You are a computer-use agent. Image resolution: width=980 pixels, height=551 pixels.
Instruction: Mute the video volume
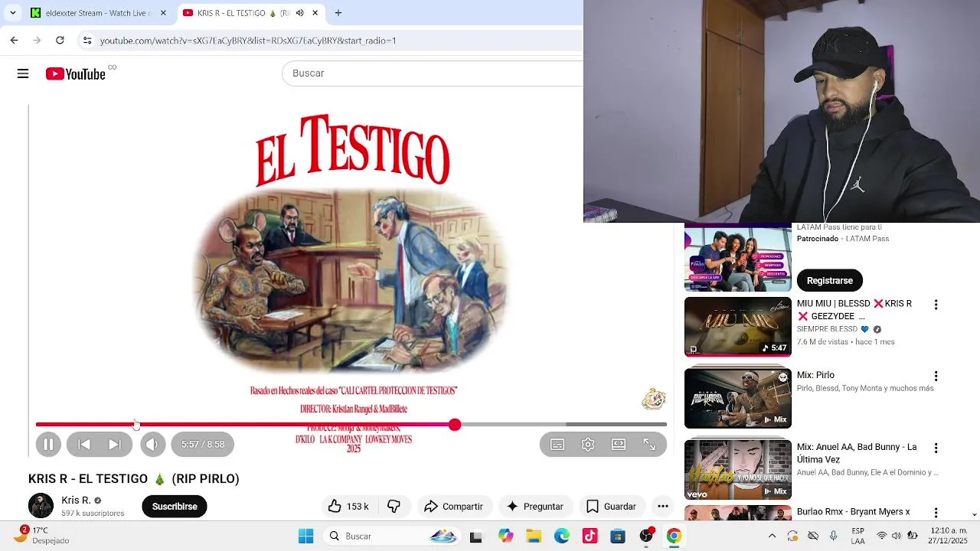(152, 444)
